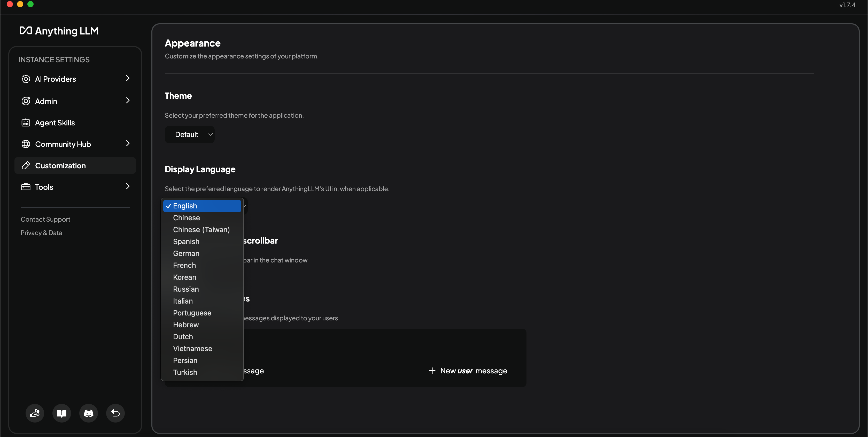This screenshot has height=437, width=868.
Task: Click the Community Hub globe icon
Action: (x=26, y=144)
